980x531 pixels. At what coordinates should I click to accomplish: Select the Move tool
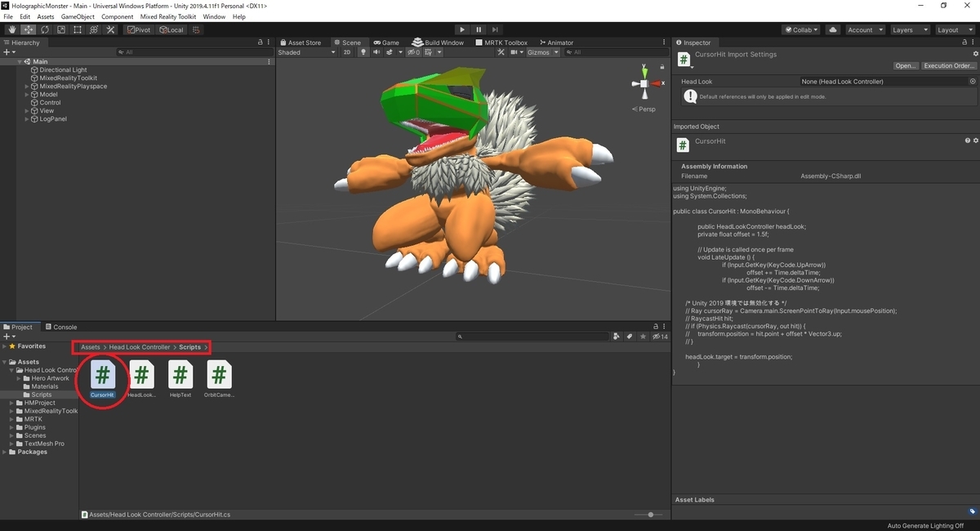coord(29,29)
